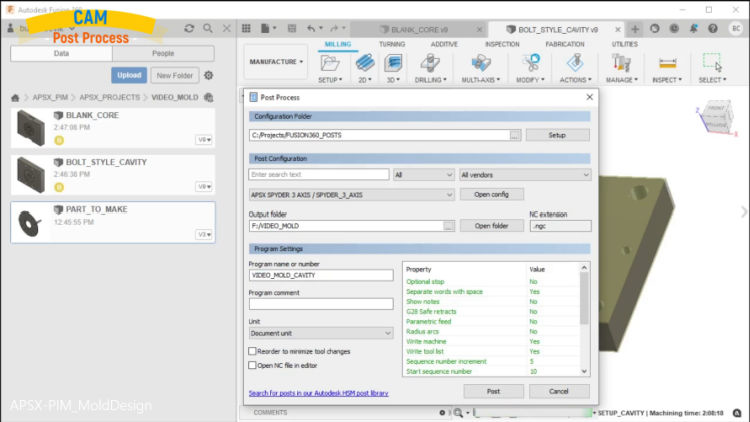Select the Data tab in data panel
Screen dimensions: 750x422
61,54
